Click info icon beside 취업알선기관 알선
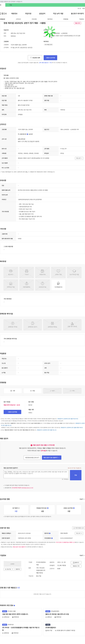 tap(48, 508)
